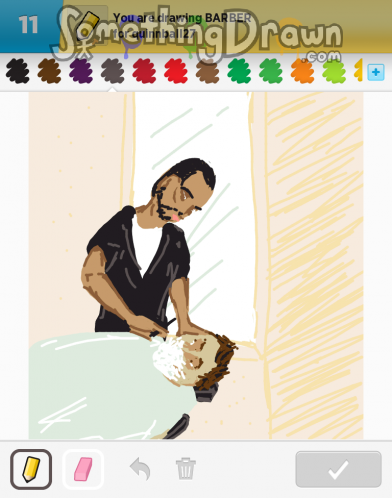Undo the last stroke with the arrow

pyautogui.click(x=140, y=469)
